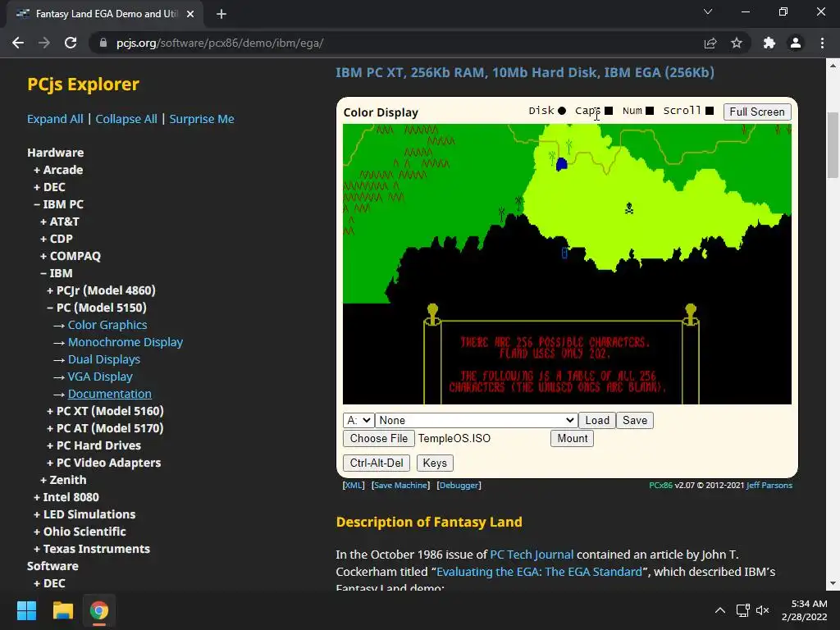Image resolution: width=840 pixels, height=630 pixels.
Task: Open the PC Tech Journal link
Action: 532,555
